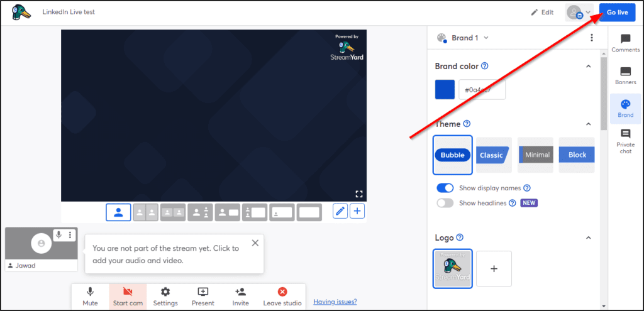Select the Classic theme
644x311 pixels.
[494, 155]
